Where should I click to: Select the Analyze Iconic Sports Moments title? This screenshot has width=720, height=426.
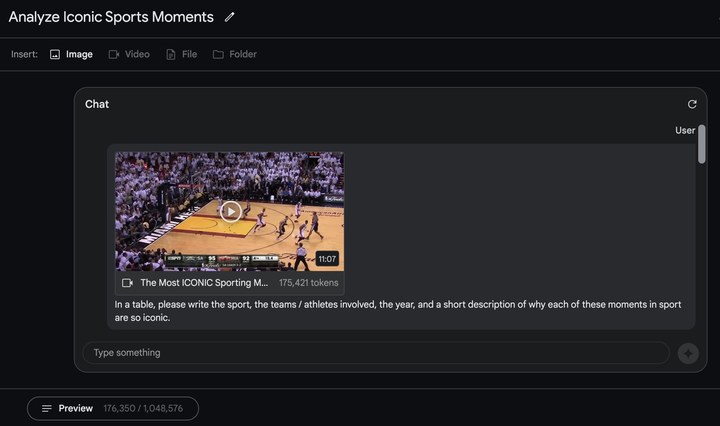[x=111, y=17]
